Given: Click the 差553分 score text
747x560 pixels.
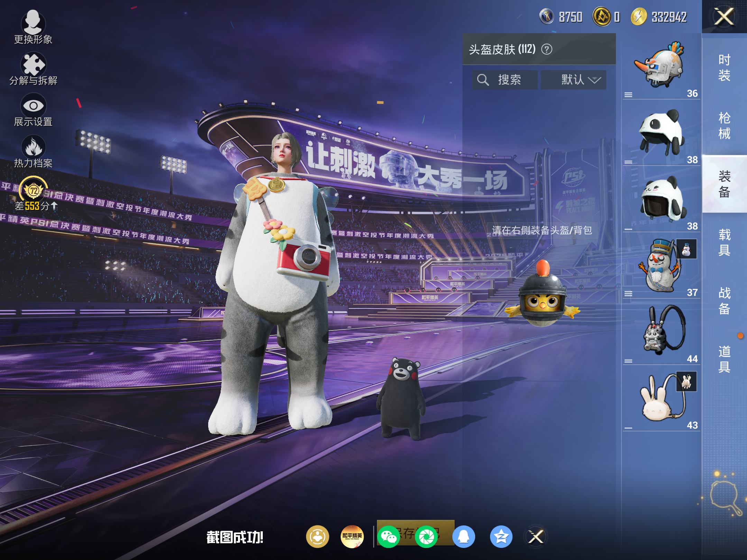Looking at the screenshot, I should coord(36,206).
